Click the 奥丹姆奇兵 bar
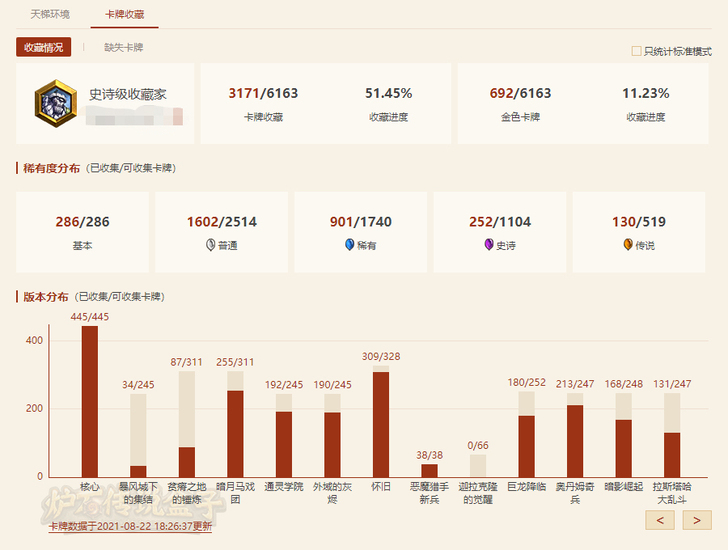This screenshot has width=728, height=550. click(x=575, y=435)
